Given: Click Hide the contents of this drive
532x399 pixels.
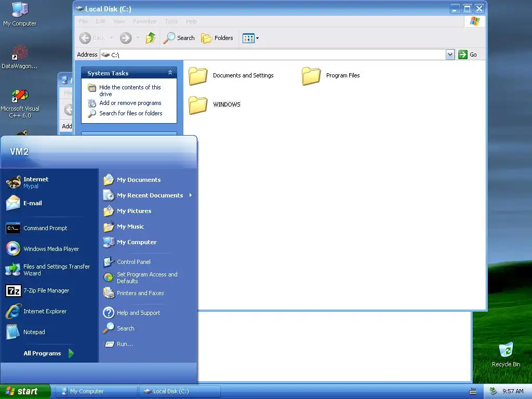Looking at the screenshot, I should click(129, 90).
